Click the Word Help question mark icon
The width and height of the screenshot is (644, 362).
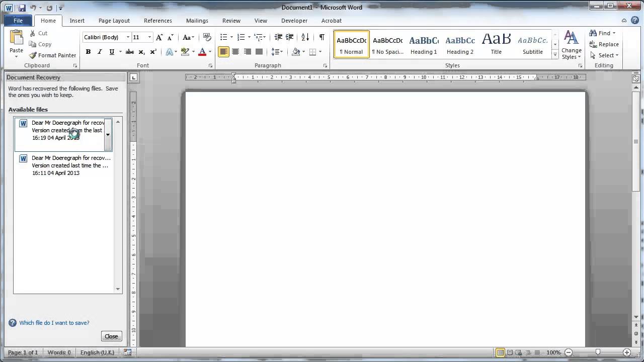point(635,21)
